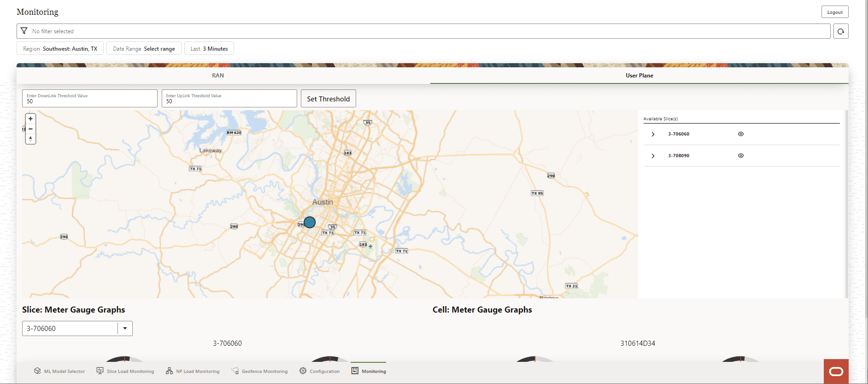Open Configuration page
868x384 pixels.
click(319, 371)
